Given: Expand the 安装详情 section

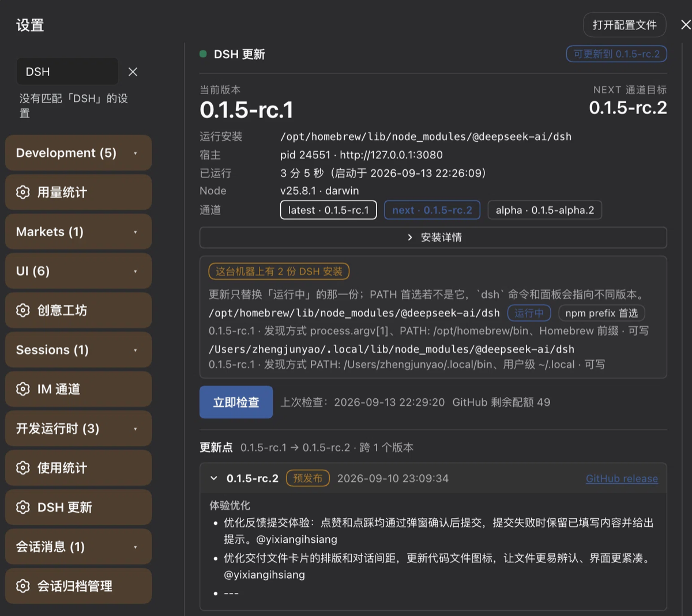Looking at the screenshot, I should pos(433,237).
